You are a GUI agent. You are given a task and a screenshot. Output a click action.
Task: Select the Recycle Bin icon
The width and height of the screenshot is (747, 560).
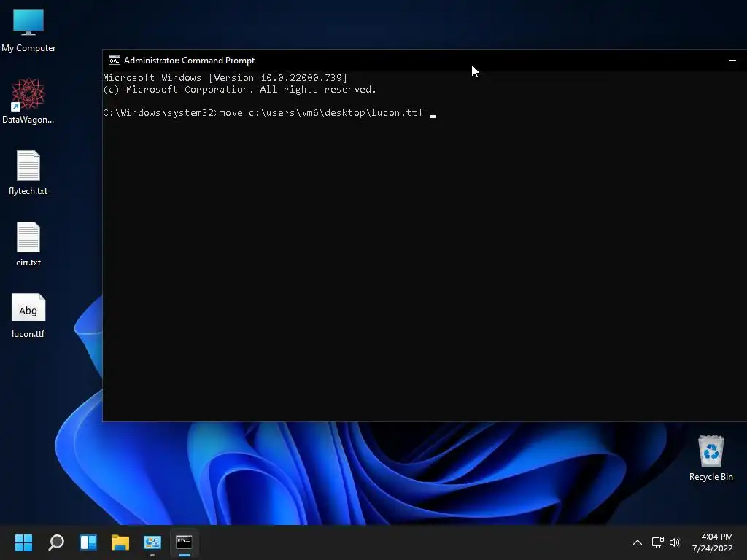coord(711,458)
